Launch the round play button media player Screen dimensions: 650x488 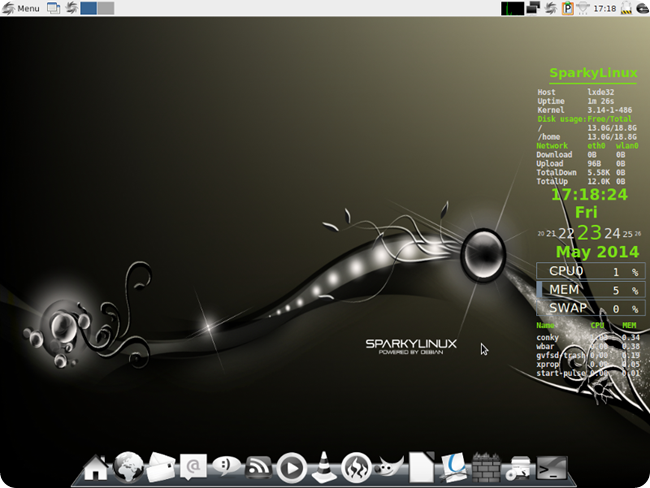pyautogui.click(x=292, y=468)
